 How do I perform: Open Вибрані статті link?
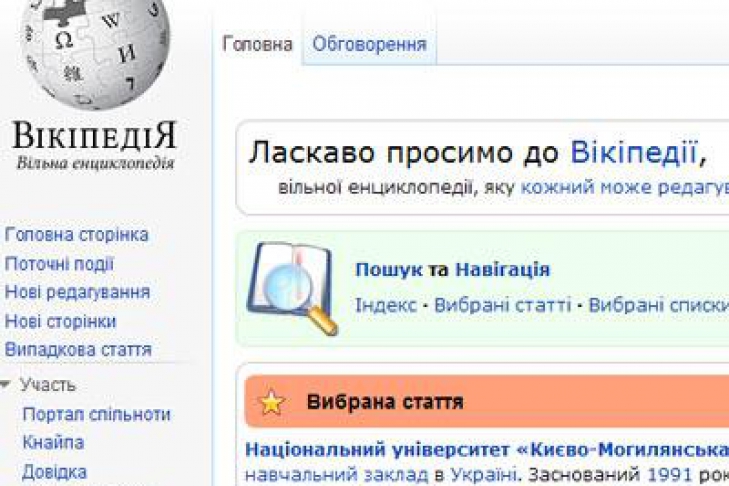point(502,305)
